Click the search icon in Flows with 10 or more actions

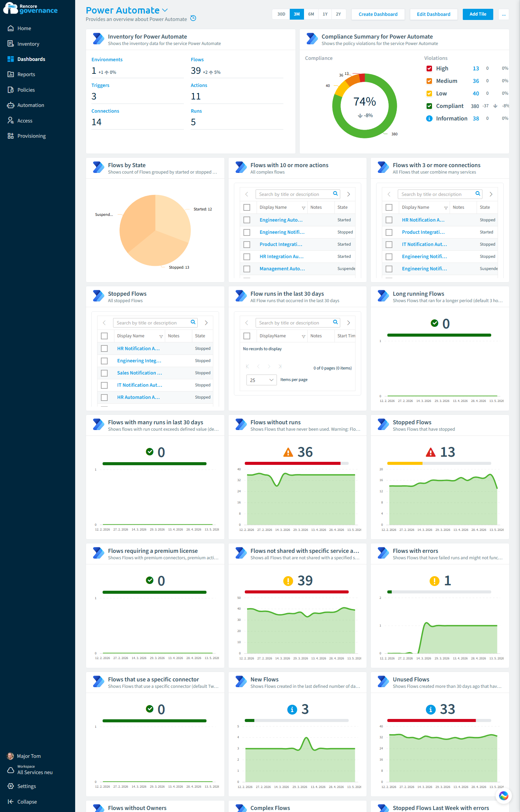(335, 194)
